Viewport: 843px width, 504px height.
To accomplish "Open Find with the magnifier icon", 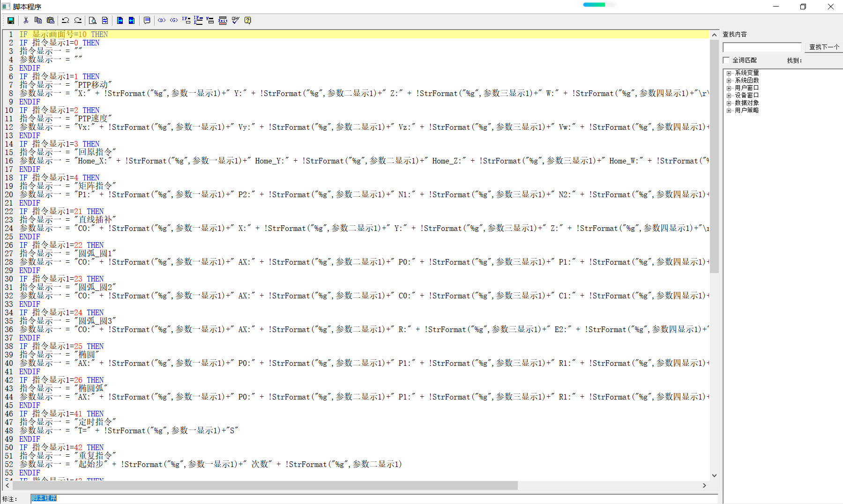I will [93, 20].
